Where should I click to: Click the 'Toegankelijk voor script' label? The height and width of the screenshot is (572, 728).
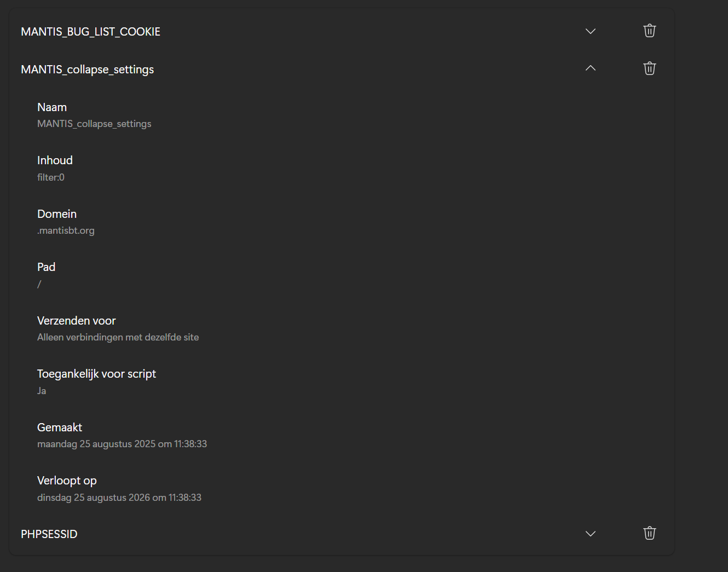pyautogui.click(x=96, y=374)
